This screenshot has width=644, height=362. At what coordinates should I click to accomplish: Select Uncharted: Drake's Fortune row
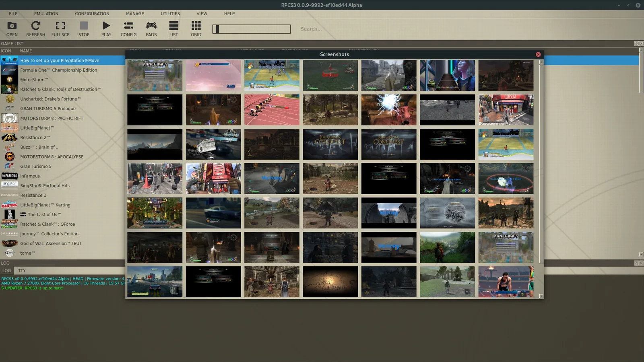[62, 99]
